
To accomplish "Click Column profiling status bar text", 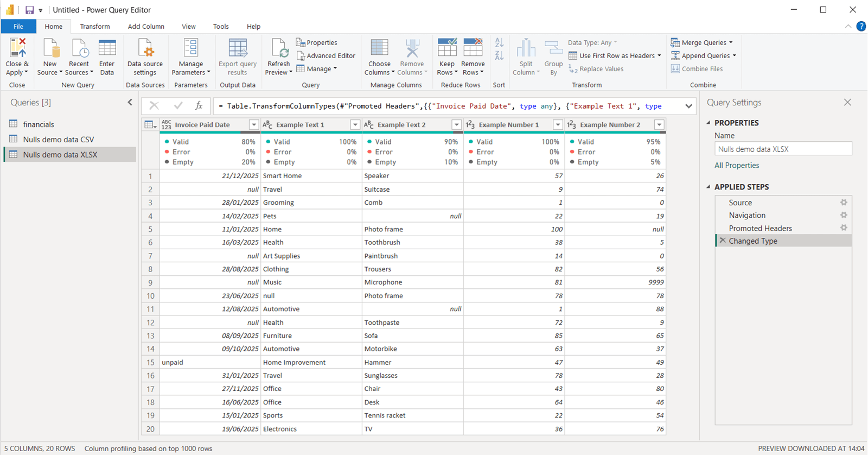I will [x=148, y=448].
